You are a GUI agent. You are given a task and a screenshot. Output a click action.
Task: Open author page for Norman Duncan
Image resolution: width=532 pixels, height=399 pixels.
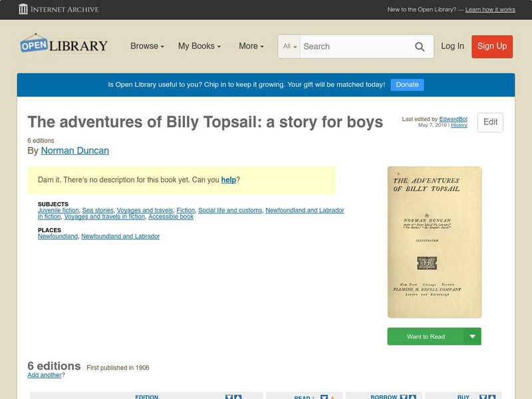[75, 150]
